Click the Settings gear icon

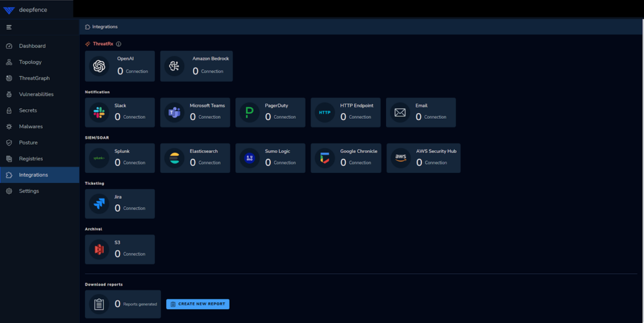9,191
